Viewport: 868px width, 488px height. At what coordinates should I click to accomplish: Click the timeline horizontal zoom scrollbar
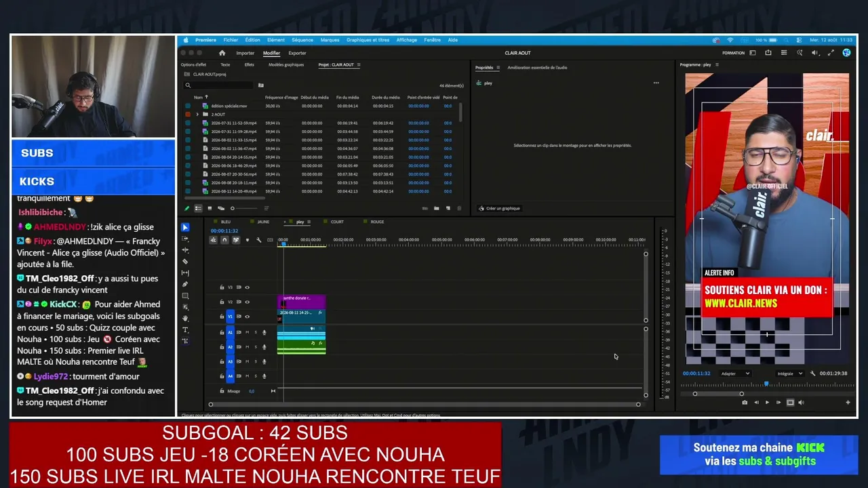pyautogui.click(x=424, y=405)
